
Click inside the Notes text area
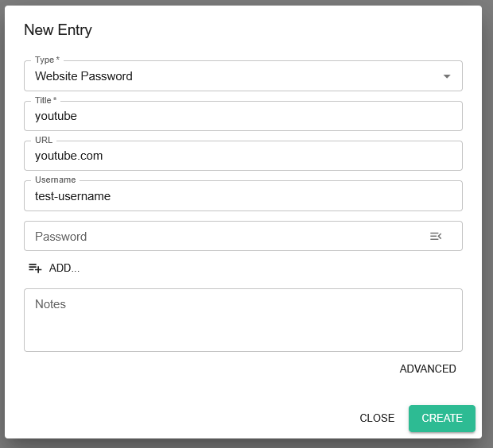(243, 320)
